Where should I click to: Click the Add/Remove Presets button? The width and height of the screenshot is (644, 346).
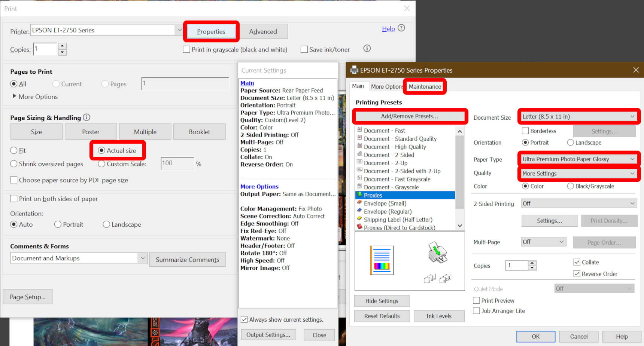pos(409,116)
